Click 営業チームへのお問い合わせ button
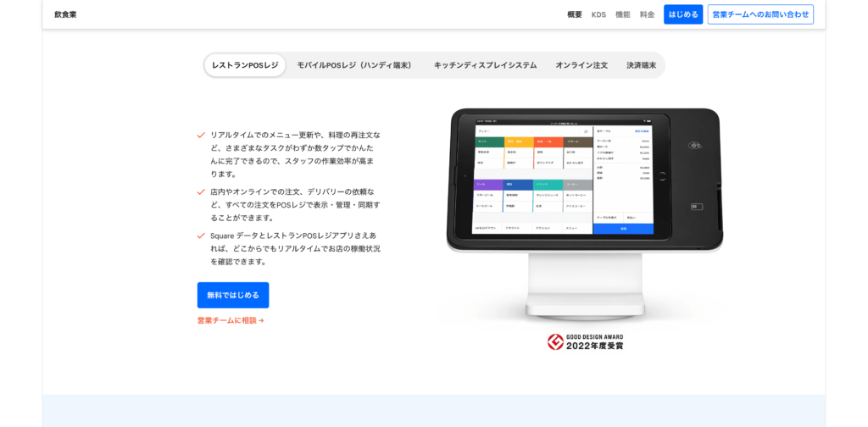Viewport: 868px width, 427px height. [760, 14]
